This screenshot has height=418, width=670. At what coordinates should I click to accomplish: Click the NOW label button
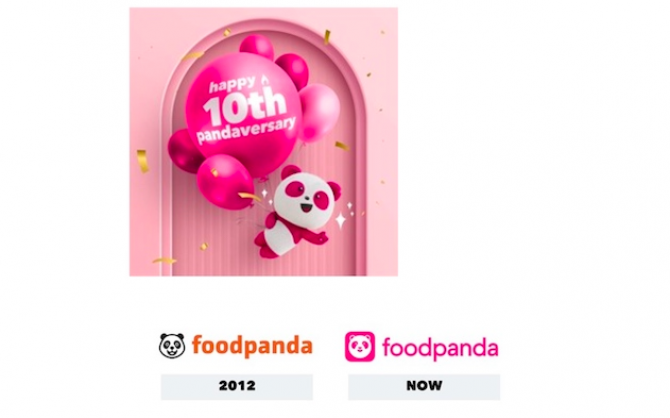[x=424, y=387]
